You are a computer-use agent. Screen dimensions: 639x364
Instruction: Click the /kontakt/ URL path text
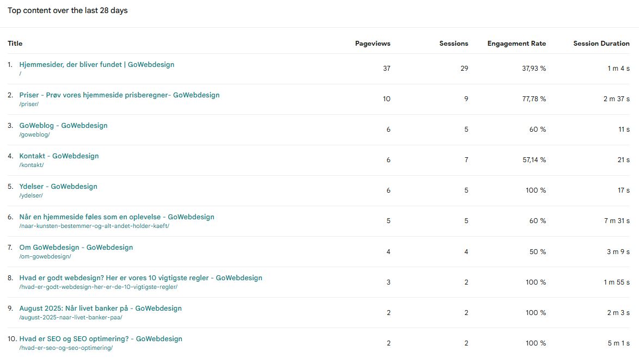(x=32, y=165)
